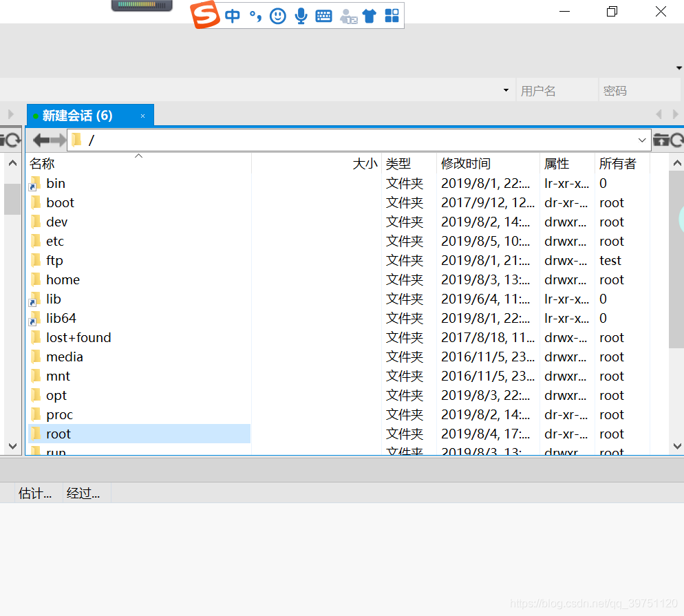Open the dropdown left of username field
Image resolution: width=684 pixels, height=616 pixels.
coord(506,90)
